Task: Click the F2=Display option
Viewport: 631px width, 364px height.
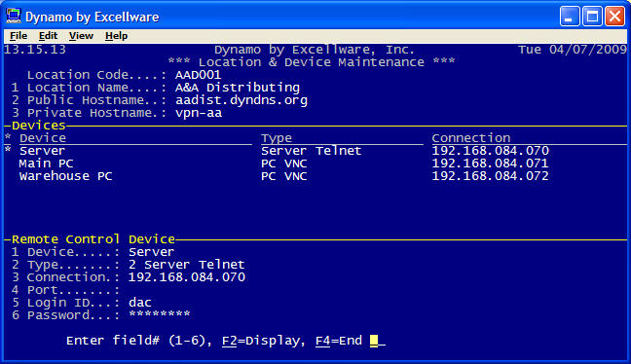Action: [x=261, y=341]
